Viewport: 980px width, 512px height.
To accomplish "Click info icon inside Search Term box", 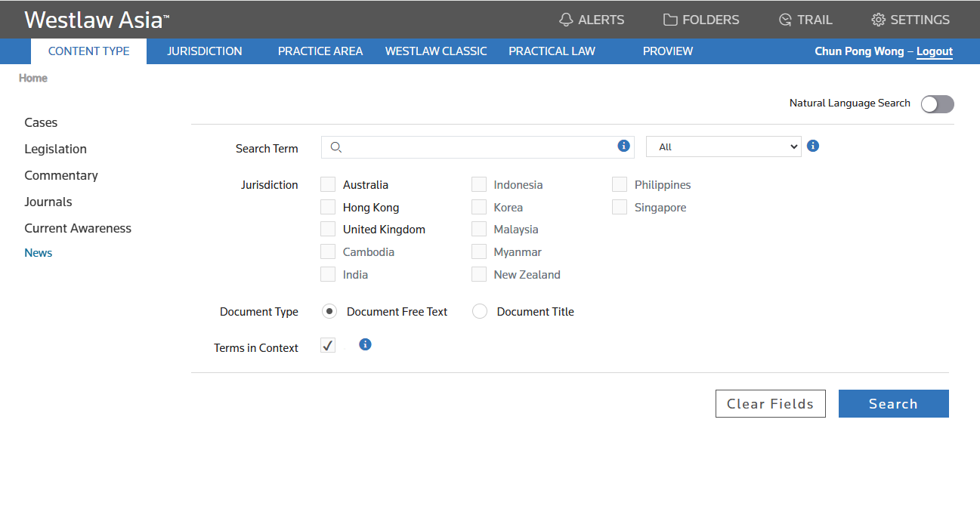I will click(623, 147).
